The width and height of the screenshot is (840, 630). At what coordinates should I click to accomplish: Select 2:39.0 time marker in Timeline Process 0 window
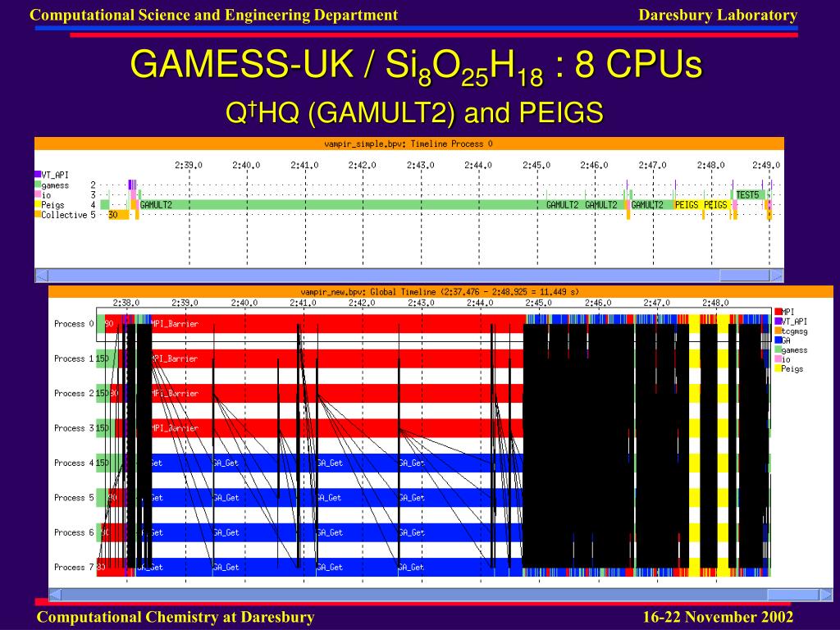click(x=189, y=165)
